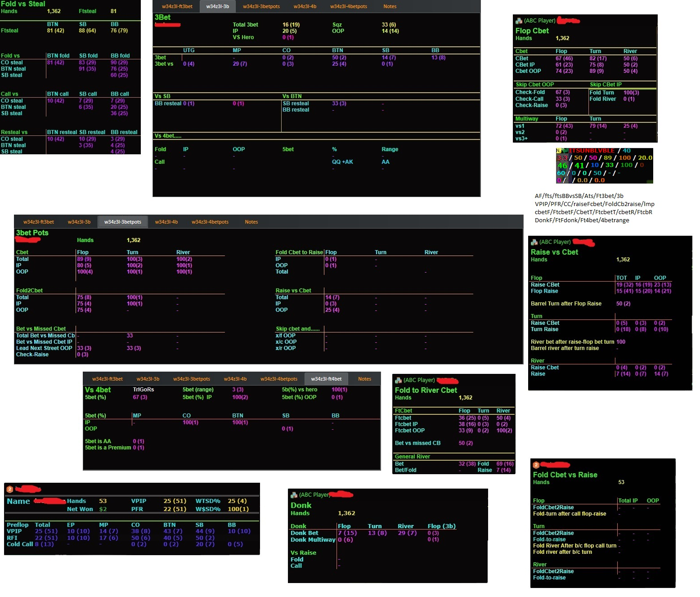Click the 'Flop Cbet' popup title
The width and height of the screenshot is (700, 597).
point(532,31)
